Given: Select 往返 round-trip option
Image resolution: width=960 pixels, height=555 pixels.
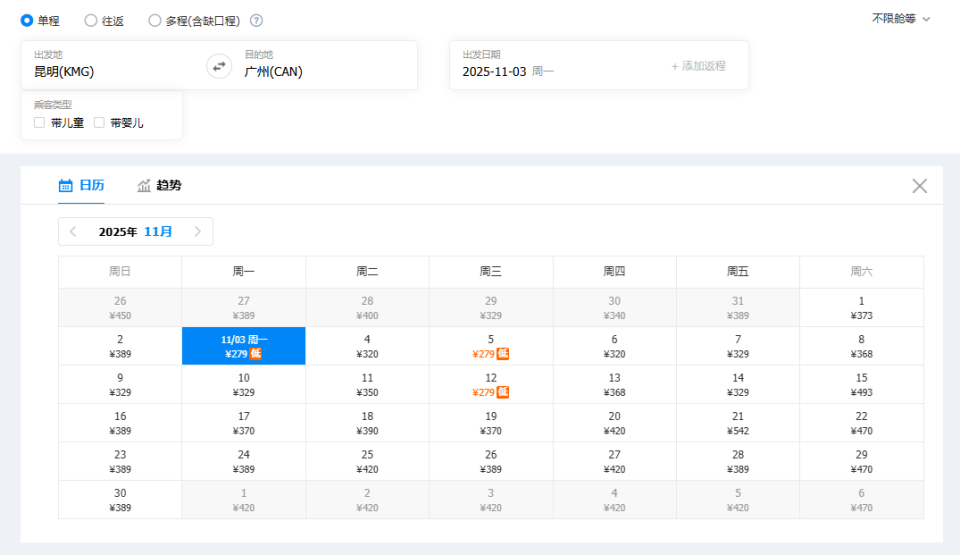Looking at the screenshot, I should click(104, 21).
